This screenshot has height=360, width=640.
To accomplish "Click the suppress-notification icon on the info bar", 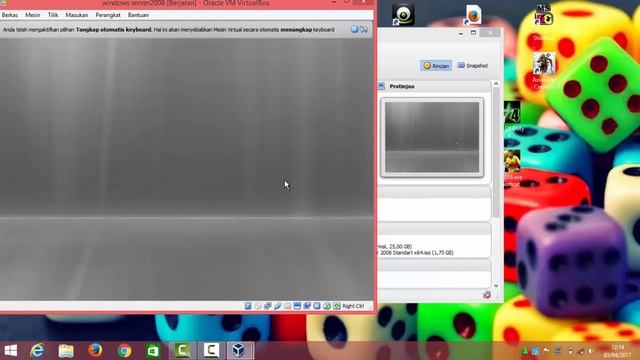I will point(363,29).
